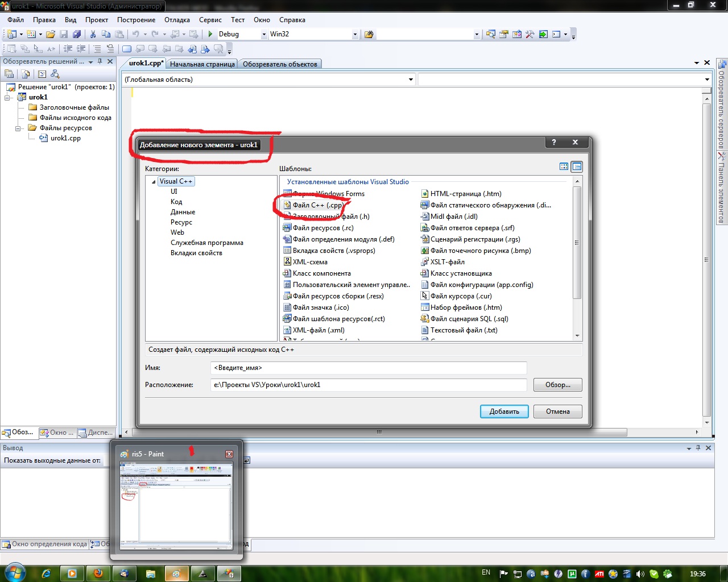Screen dimensions: 728x582
Task: Click the Добавить button
Action: (x=504, y=411)
